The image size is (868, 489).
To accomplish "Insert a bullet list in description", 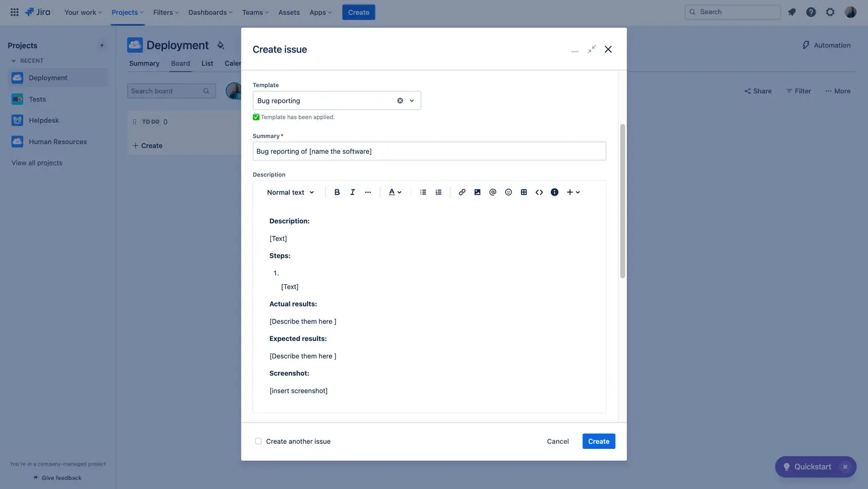I will click(423, 192).
